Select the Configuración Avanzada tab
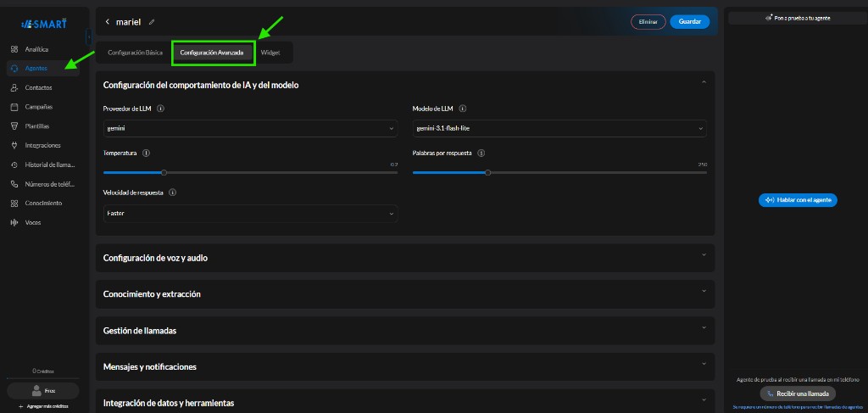Viewport: 868px width, 413px height. 211,53
